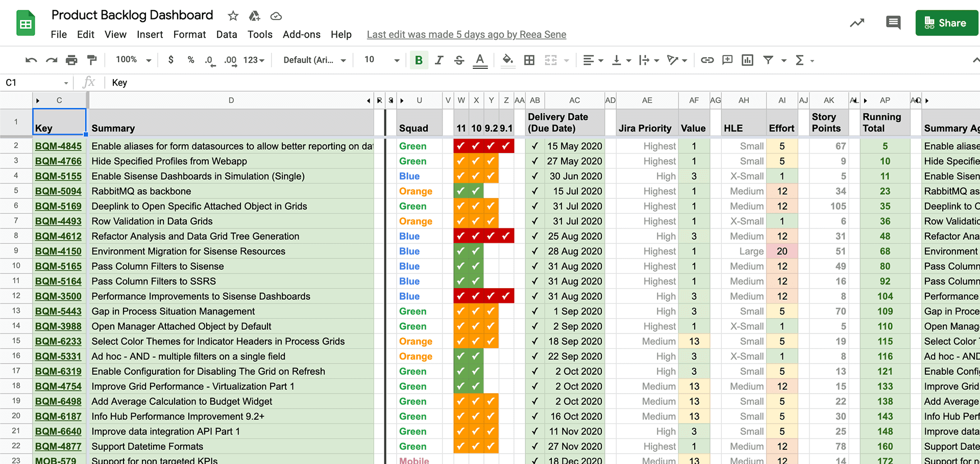Open comment history
The width and height of the screenshot is (980, 464).
(893, 22)
